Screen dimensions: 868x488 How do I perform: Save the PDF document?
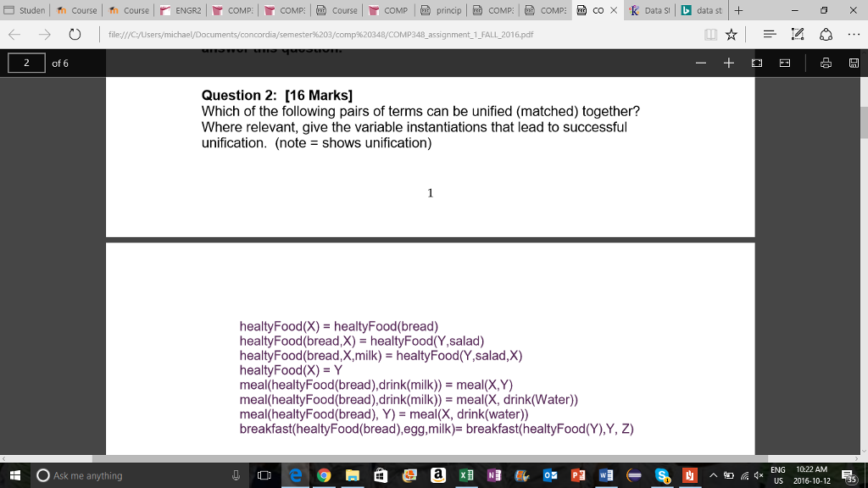pos(854,63)
